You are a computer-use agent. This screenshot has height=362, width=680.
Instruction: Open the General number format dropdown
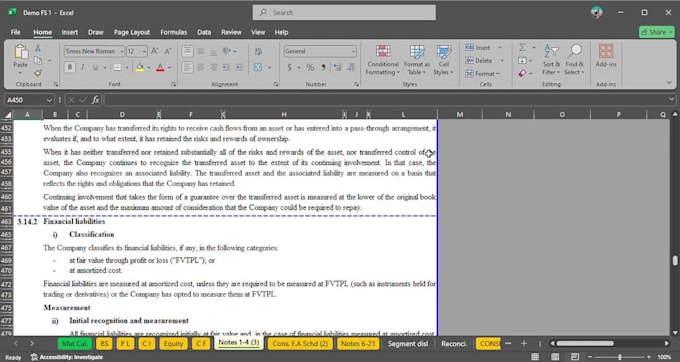(x=353, y=51)
